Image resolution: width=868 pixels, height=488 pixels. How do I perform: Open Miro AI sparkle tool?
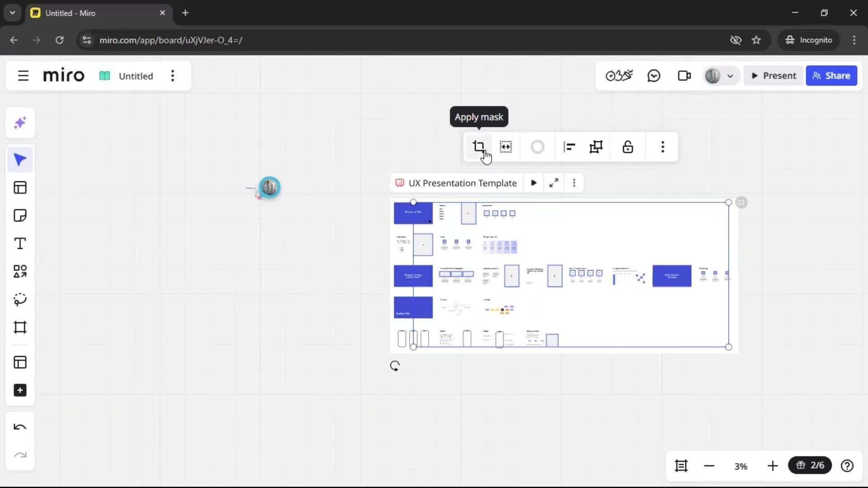click(x=20, y=123)
